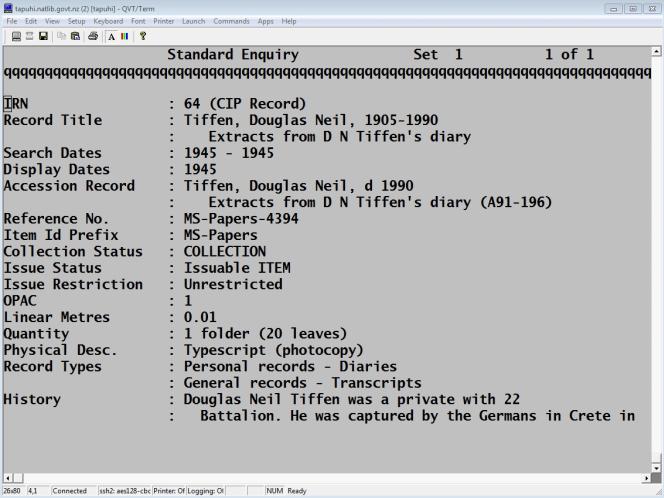
Task: Open the color settings stripes icon
Action: coord(124,36)
